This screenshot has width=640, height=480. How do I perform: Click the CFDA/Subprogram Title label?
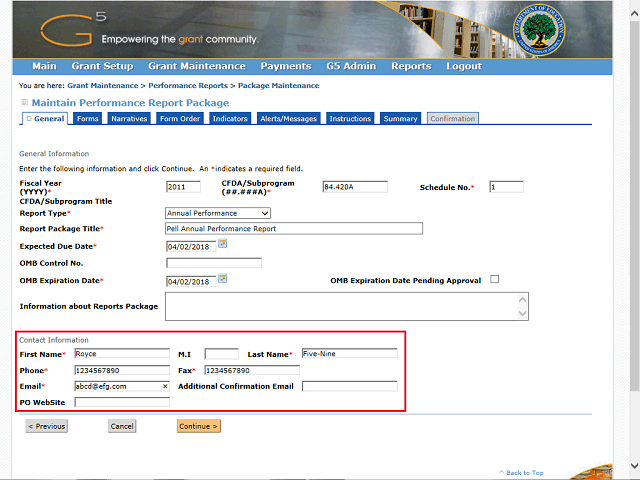click(66, 201)
